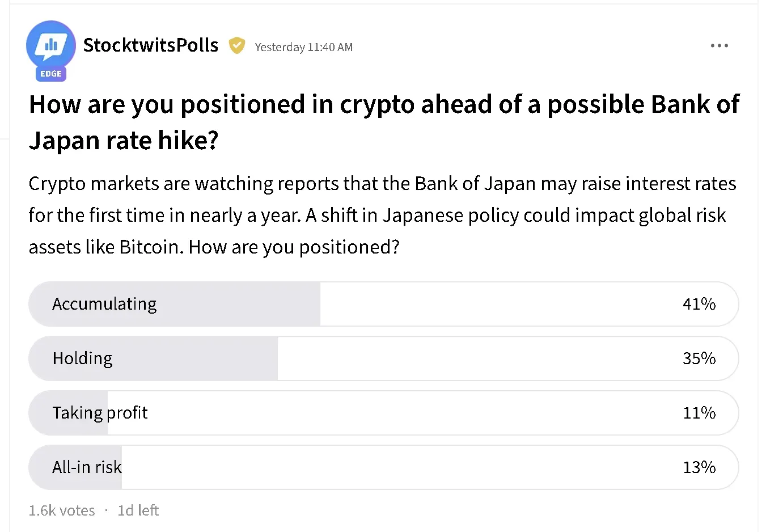Open the StocktwitsPolls profile name link
Screen dimensions: 766x532
tap(150, 45)
